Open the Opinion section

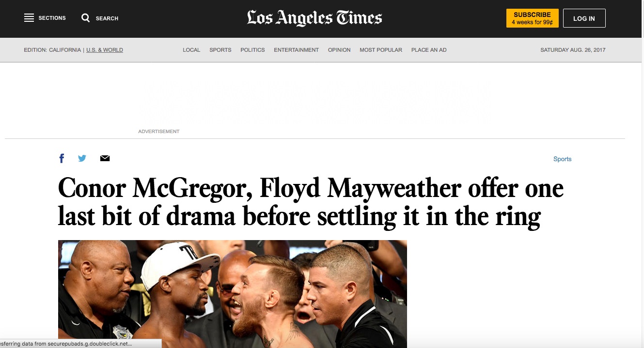339,50
